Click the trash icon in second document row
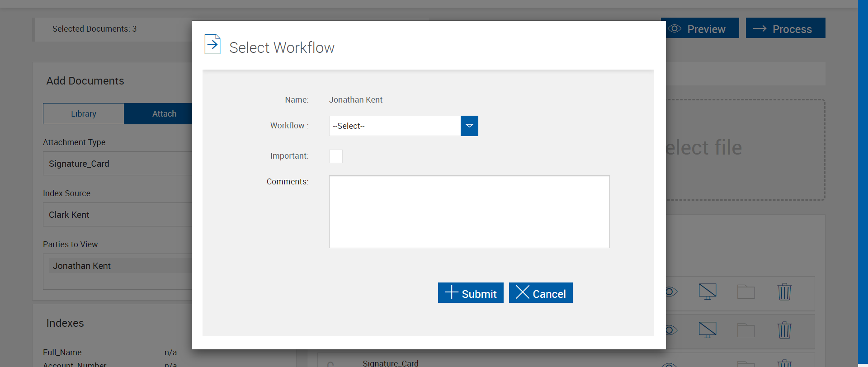 click(784, 330)
